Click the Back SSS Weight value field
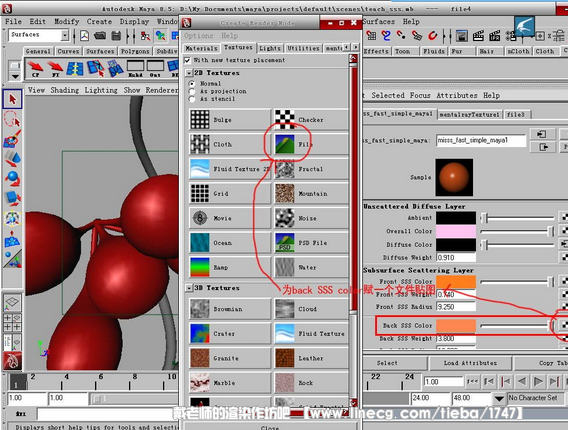 coord(456,338)
